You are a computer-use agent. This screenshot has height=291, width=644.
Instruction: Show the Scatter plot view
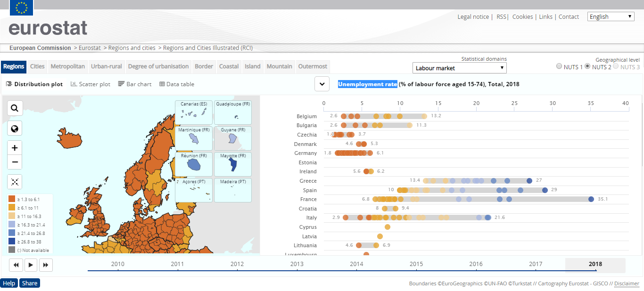[91, 84]
